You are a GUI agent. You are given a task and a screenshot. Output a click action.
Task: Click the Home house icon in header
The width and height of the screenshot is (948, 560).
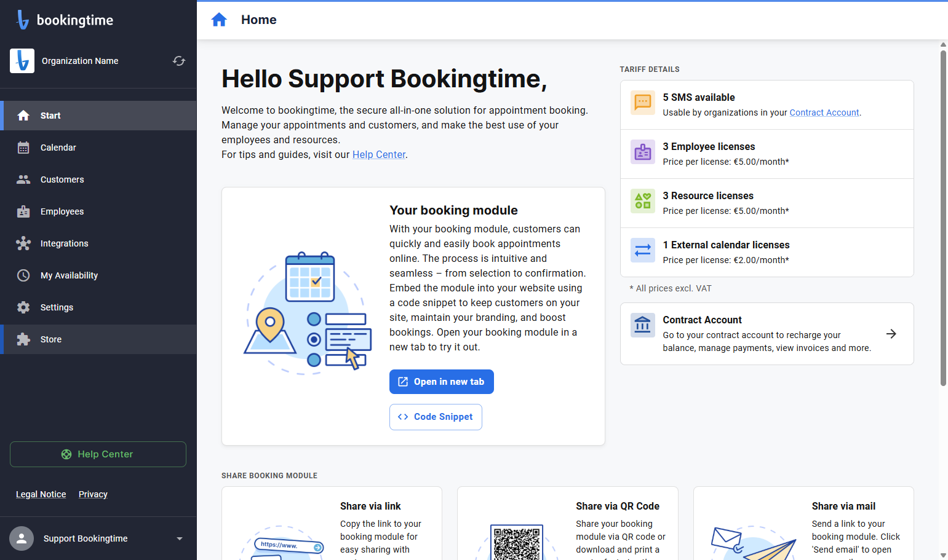click(219, 20)
